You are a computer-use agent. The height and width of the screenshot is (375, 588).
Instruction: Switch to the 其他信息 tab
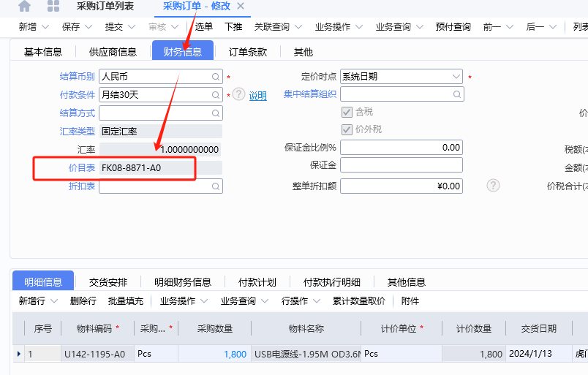[407, 282]
